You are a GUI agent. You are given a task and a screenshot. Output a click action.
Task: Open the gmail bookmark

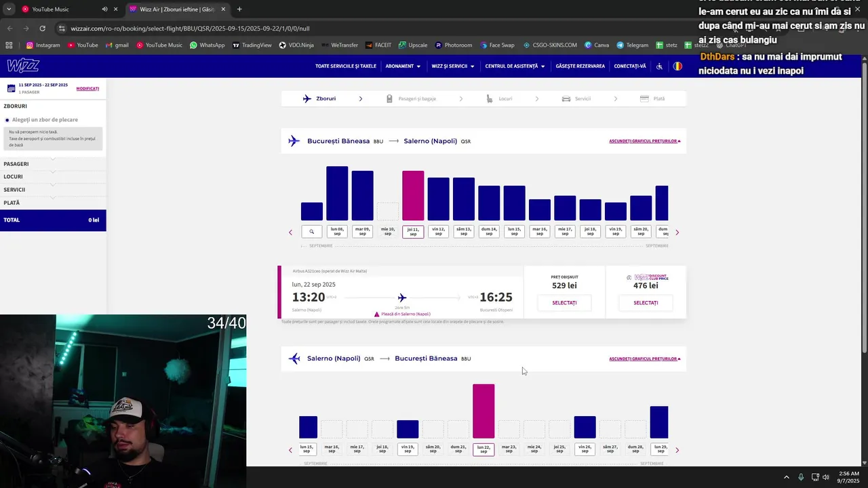pos(117,45)
